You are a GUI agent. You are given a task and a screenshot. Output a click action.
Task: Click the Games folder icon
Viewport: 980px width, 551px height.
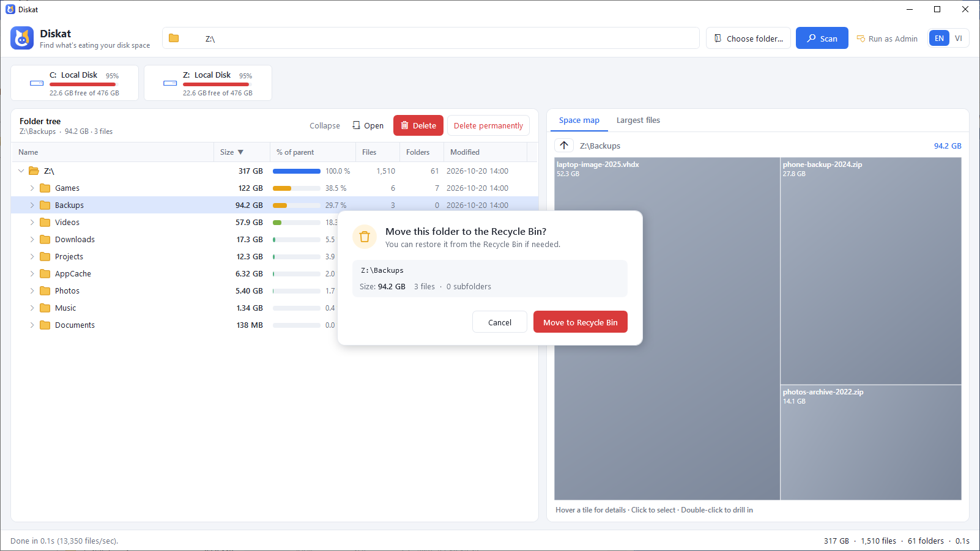[45, 188]
